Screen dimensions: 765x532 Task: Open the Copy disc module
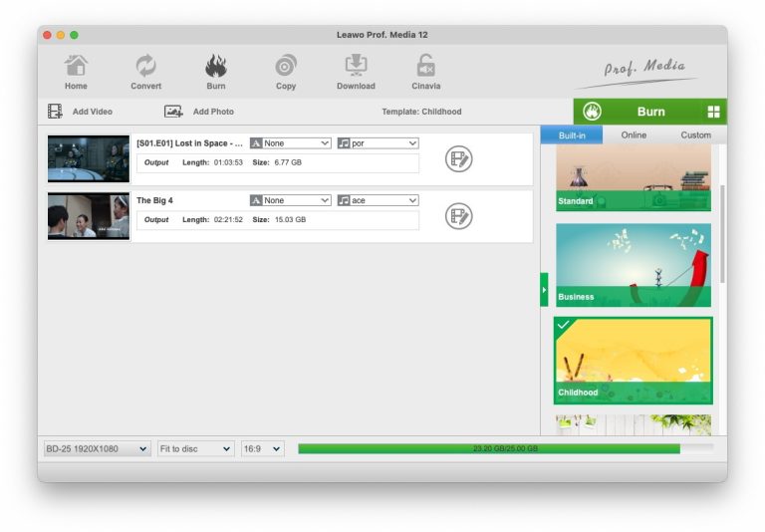[x=286, y=67]
